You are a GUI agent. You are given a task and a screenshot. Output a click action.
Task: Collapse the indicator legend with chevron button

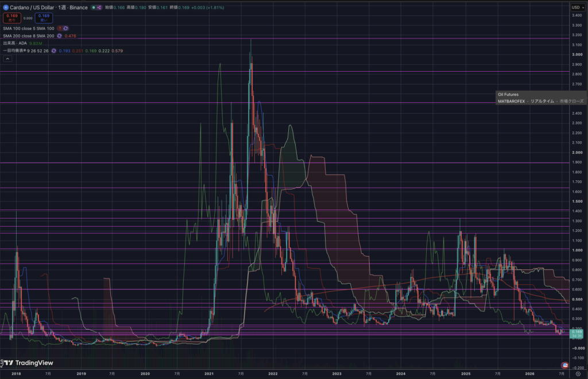tap(7, 59)
